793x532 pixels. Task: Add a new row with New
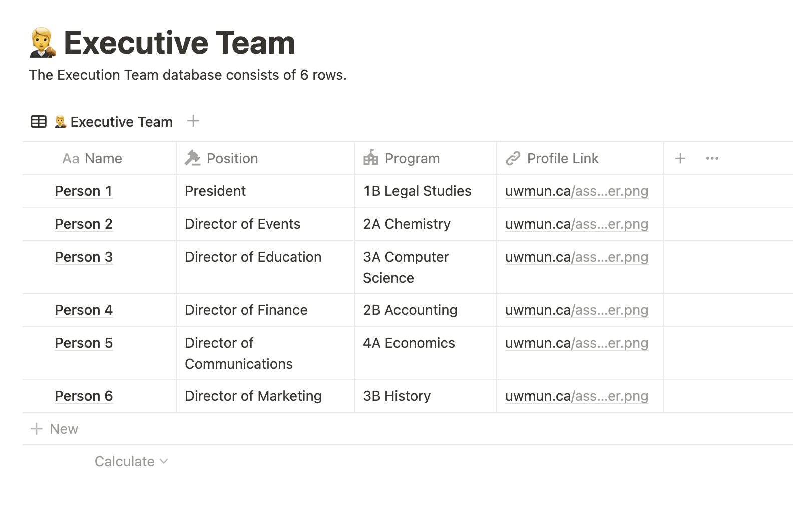tap(55, 429)
